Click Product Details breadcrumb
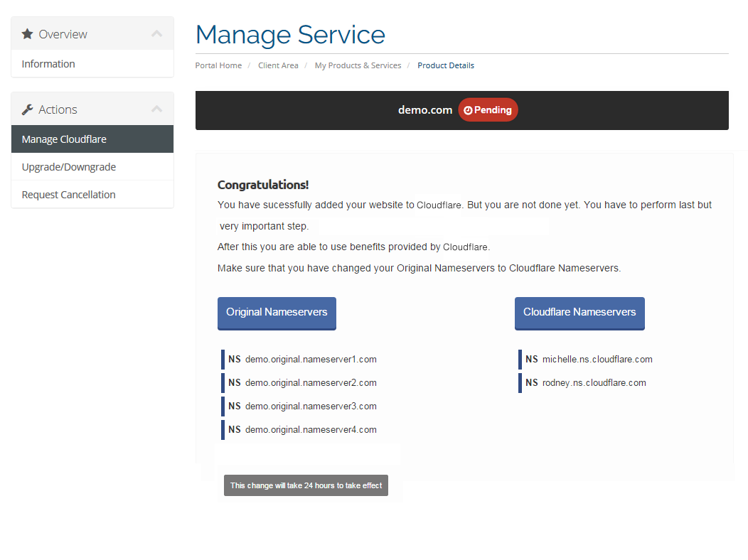748x560 pixels. [x=446, y=65]
